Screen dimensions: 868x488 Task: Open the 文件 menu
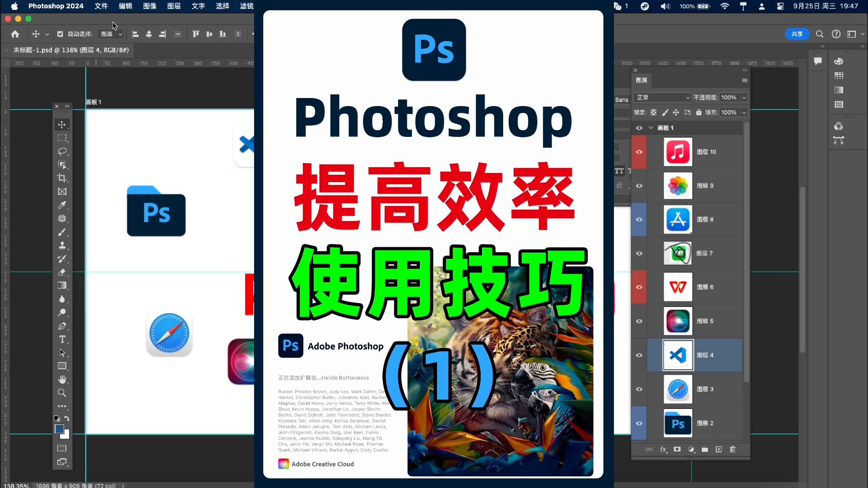point(101,6)
